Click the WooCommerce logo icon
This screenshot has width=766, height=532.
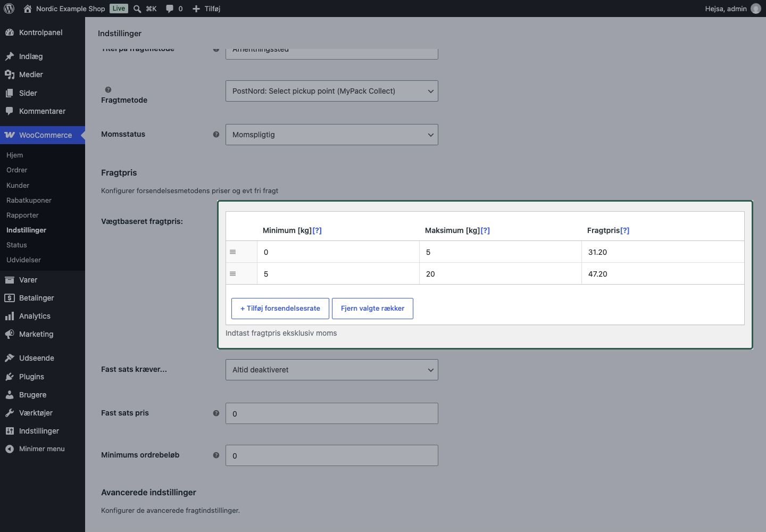10,135
